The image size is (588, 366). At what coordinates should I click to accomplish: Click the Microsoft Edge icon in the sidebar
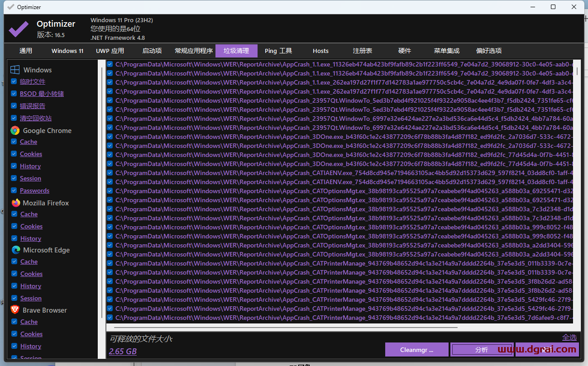pos(16,250)
